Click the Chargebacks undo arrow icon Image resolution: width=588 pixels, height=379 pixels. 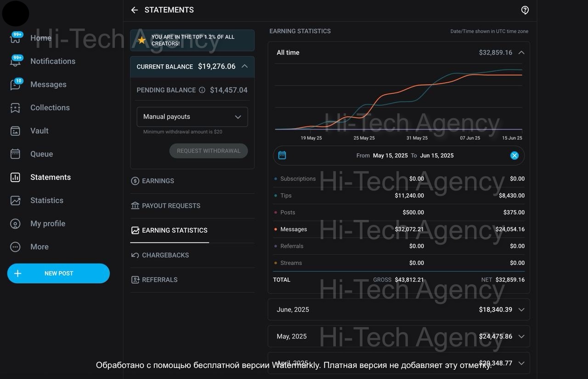[135, 255]
